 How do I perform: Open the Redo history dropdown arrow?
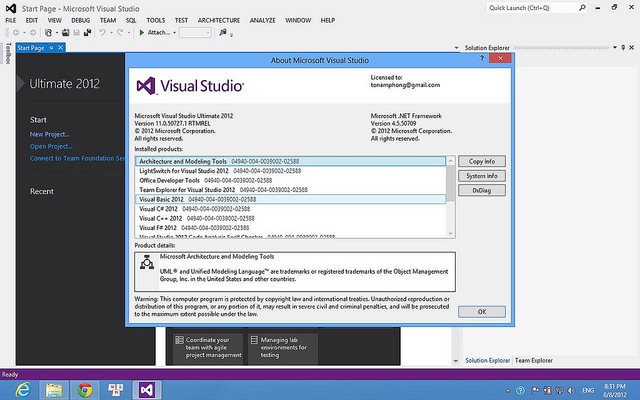tap(129, 33)
